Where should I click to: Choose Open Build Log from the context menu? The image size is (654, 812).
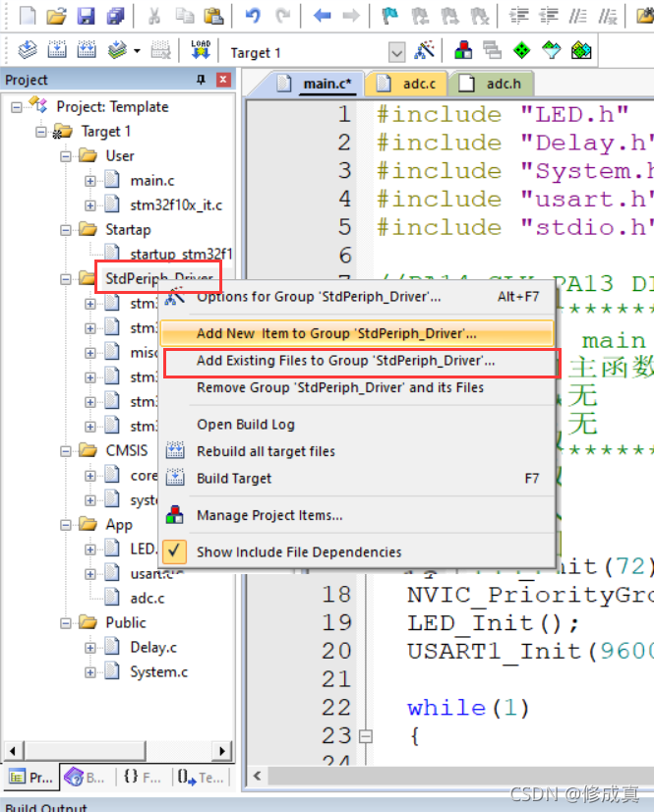click(357, 424)
